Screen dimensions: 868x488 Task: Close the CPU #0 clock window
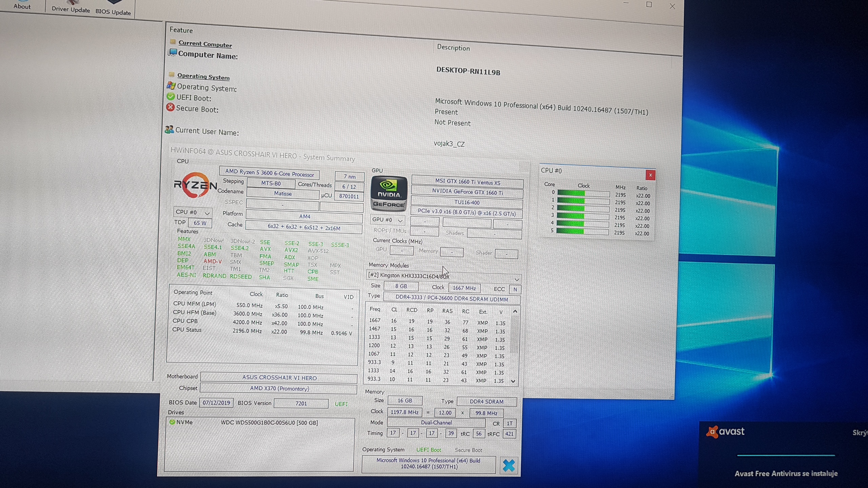(x=650, y=175)
